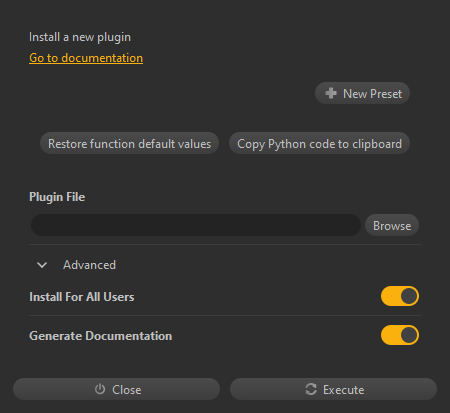450x413 pixels.
Task: Close the plugin install dialog
Action: click(x=116, y=389)
